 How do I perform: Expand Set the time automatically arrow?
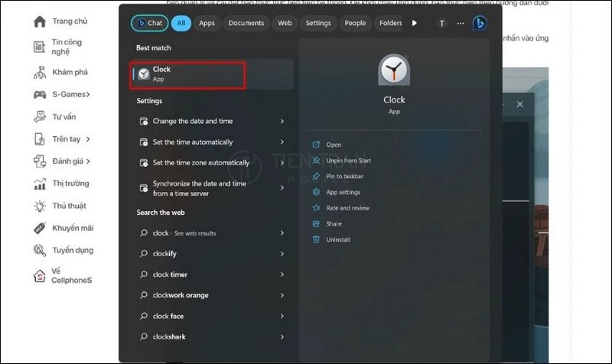pos(282,142)
